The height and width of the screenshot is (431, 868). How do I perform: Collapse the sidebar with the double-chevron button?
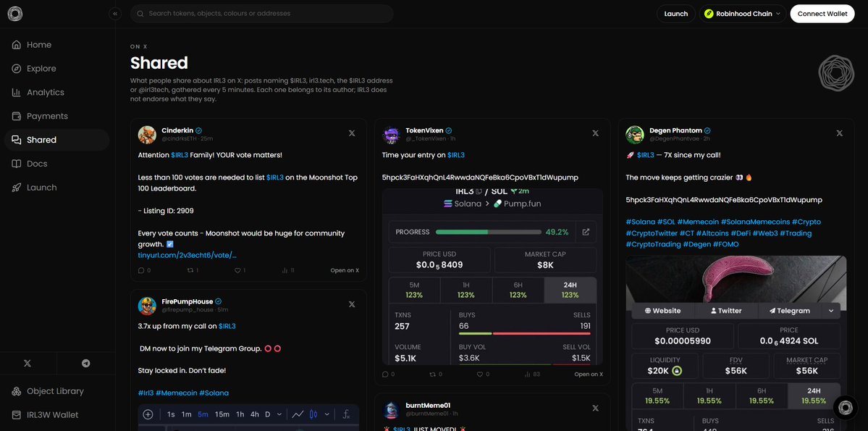(x=115, y=14)
